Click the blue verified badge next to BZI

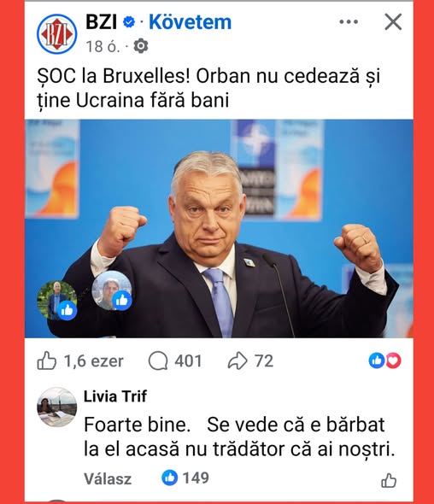click(129, 22)
